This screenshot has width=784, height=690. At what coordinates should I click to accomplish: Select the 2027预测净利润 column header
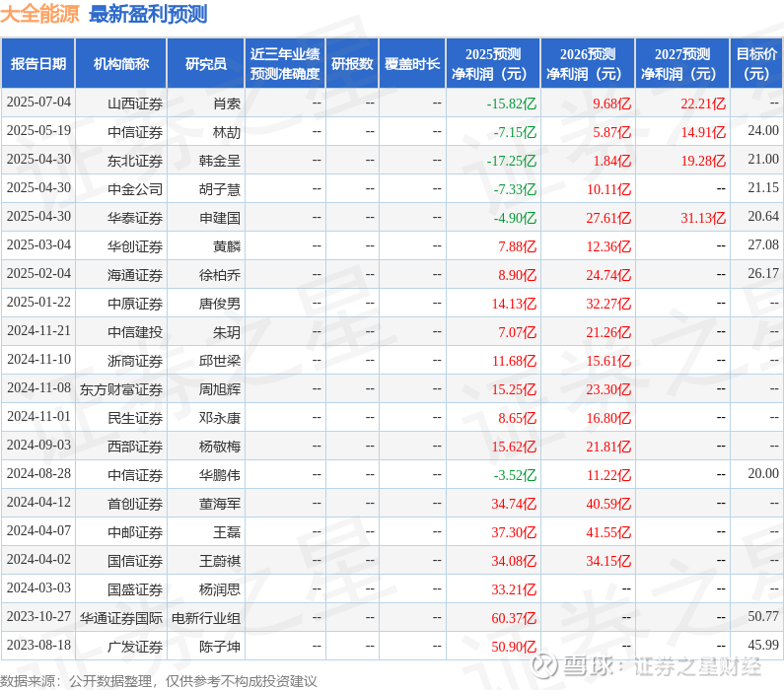682,64
